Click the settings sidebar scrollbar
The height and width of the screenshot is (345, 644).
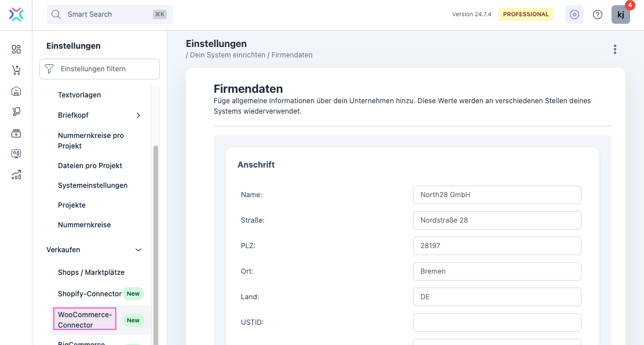click(155, 232)
